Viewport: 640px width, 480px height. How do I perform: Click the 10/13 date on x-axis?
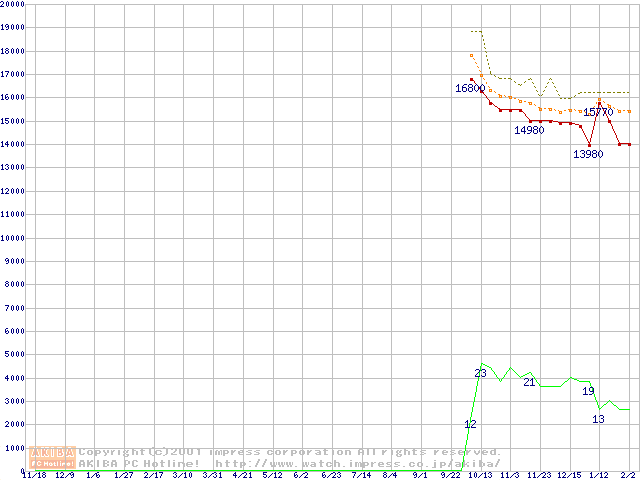point(480,475)
